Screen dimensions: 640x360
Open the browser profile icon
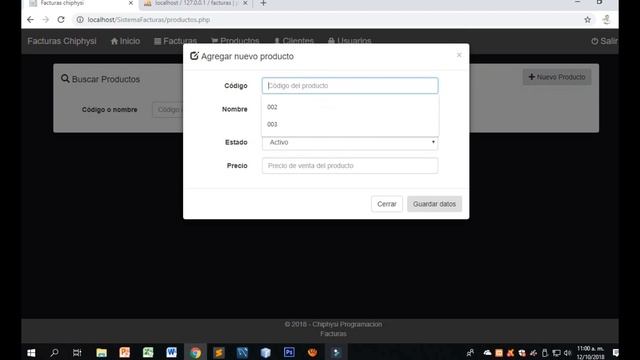[x=607, y=20]
